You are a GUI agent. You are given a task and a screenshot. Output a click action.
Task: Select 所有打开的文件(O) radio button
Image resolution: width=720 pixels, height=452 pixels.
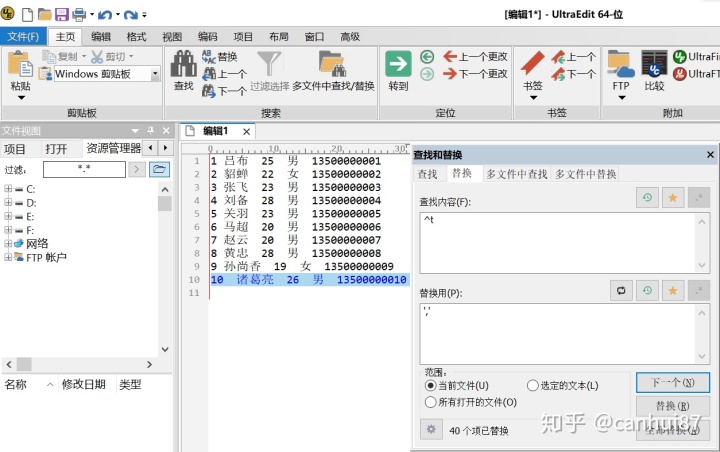click(x=430, y=402)
